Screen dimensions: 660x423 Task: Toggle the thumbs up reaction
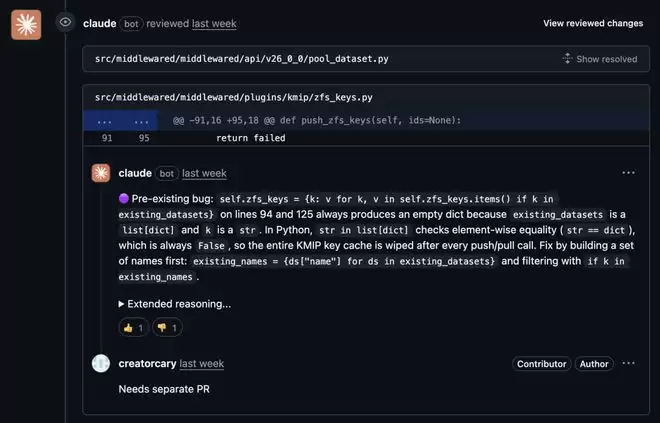pyautogui.click(x=133, y=327)
